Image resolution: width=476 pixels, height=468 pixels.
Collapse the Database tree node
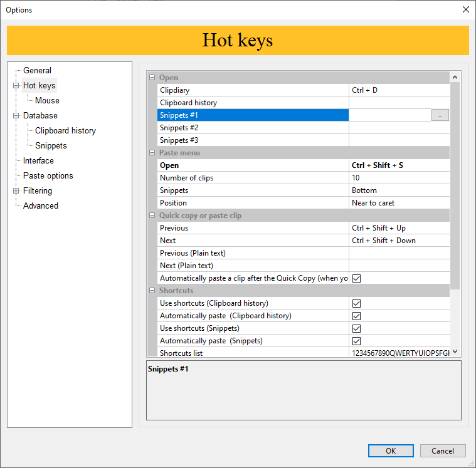click(16, 116)
